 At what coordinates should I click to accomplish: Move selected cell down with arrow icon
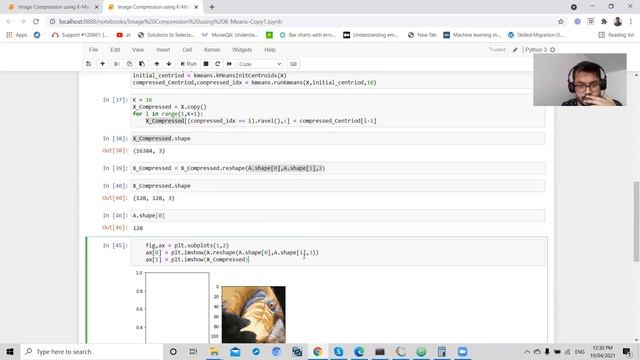click(169, 64)
